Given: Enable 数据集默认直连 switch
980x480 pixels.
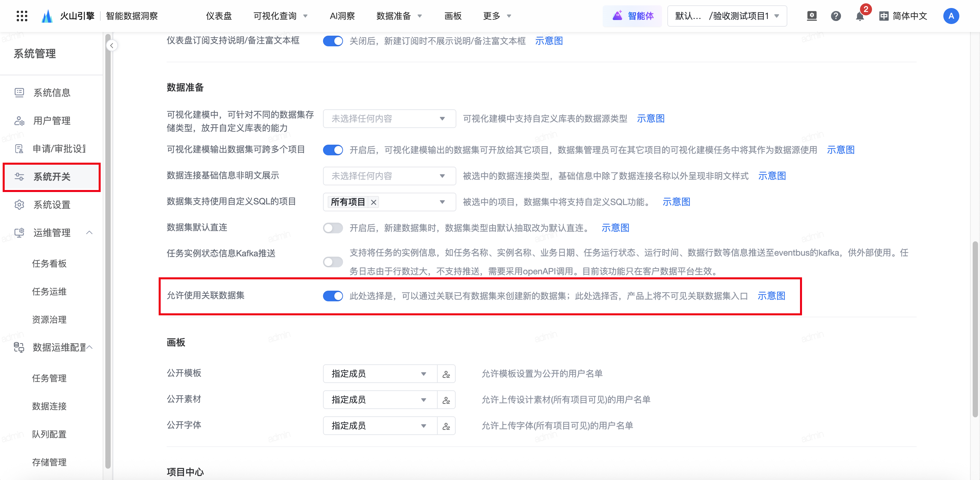Looking at the screenshot, I should pos(333,228).
